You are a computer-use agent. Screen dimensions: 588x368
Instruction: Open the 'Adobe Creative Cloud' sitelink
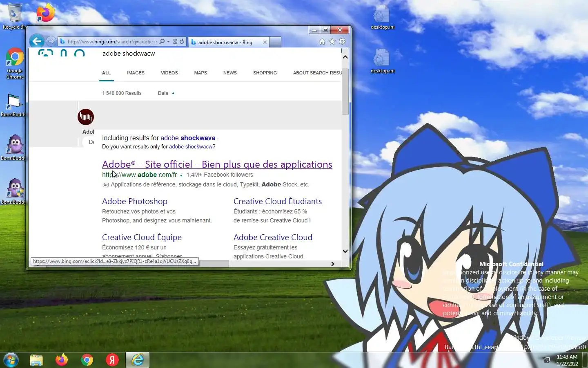point(273,237)
